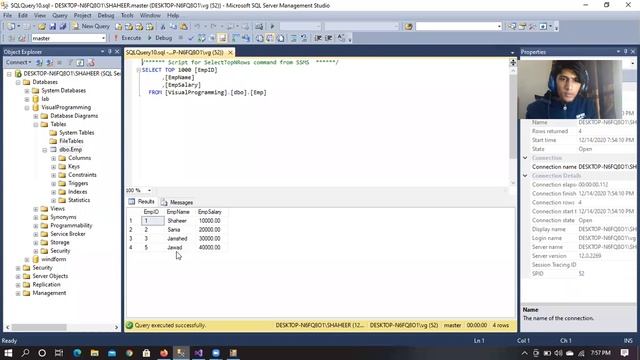640x360 pixels.
Task: Open the File menu
Action: (x=7, y=15)
